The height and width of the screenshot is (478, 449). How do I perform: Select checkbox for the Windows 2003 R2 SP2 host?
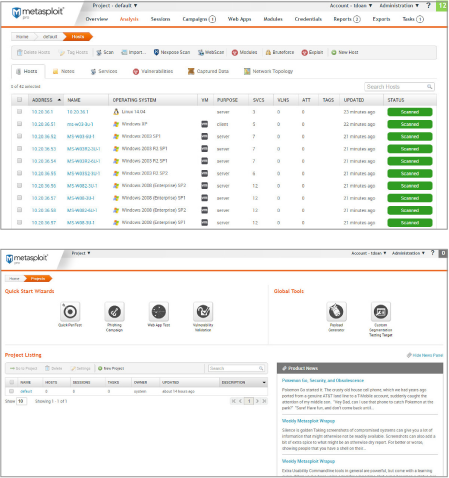pos(19,173)
